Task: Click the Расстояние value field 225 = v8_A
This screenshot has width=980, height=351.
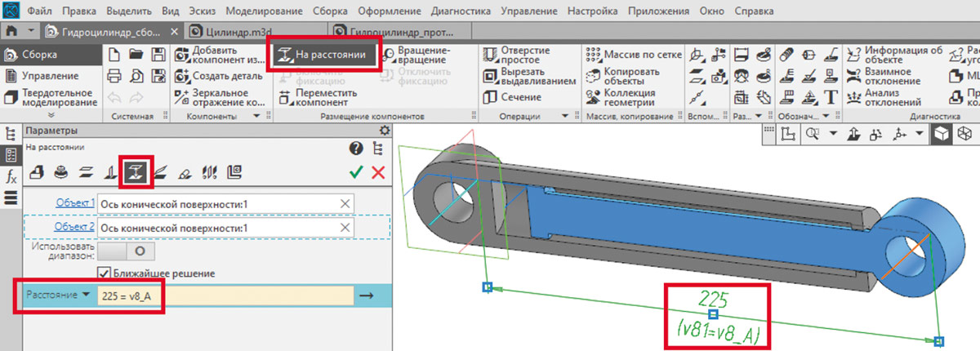Action: (225, 295)
